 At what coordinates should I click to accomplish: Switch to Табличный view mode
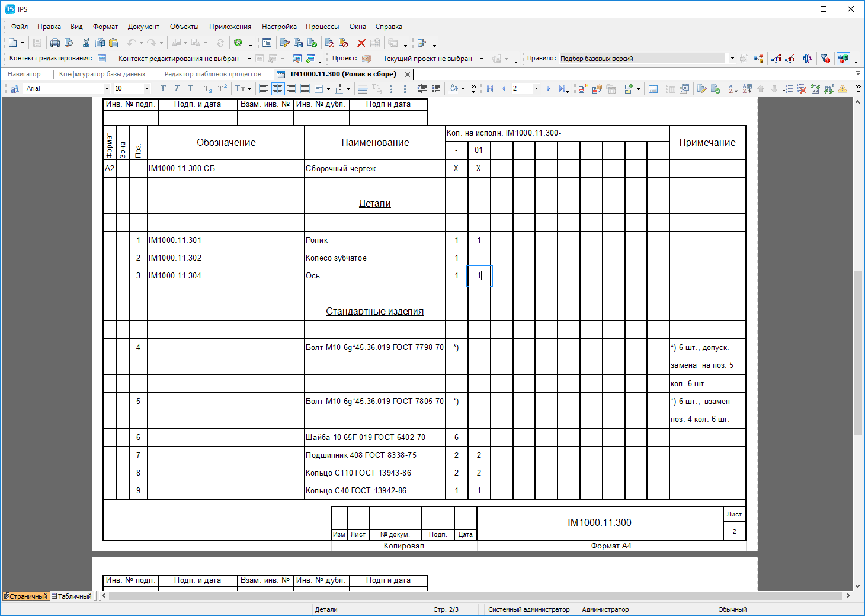click(72, 596)
